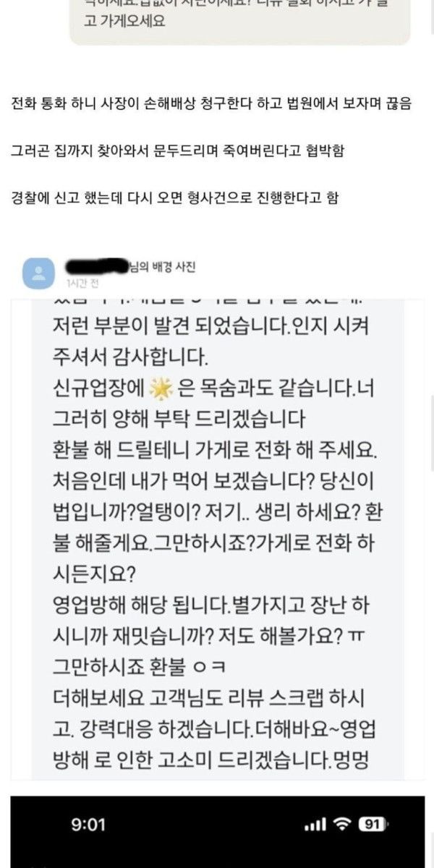The width and height of the screenshot is (434, 868).
Task: Click the battery indicator showing 91
Action: tap(374, 825)
